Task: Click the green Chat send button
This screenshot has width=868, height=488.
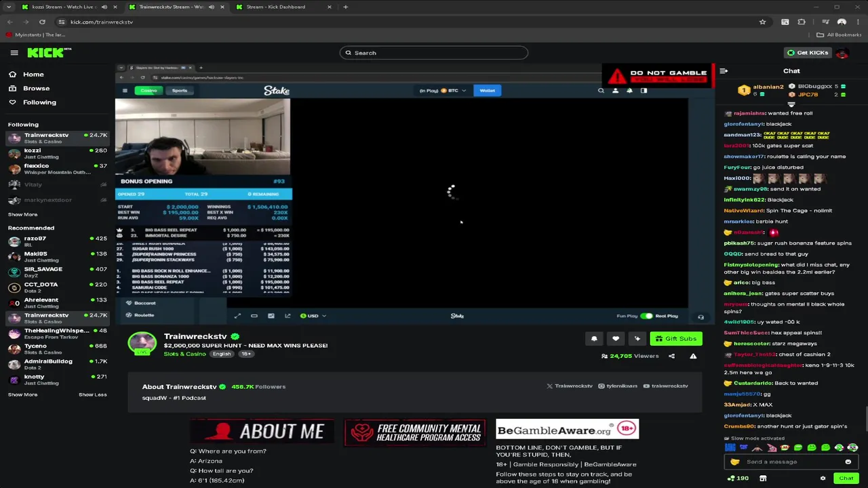Action: click(846, 478)
